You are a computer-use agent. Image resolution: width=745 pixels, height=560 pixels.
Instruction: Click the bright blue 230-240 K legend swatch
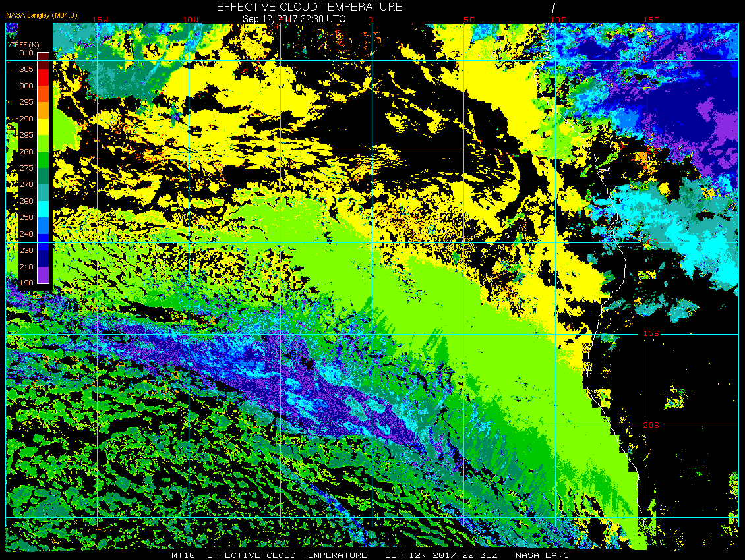[x=44, y=242]
